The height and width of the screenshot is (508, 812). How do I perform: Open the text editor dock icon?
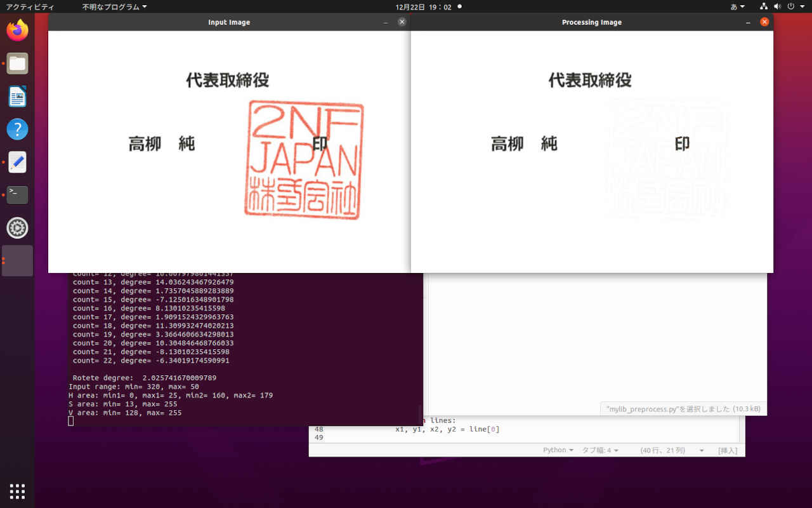(17, 162)
